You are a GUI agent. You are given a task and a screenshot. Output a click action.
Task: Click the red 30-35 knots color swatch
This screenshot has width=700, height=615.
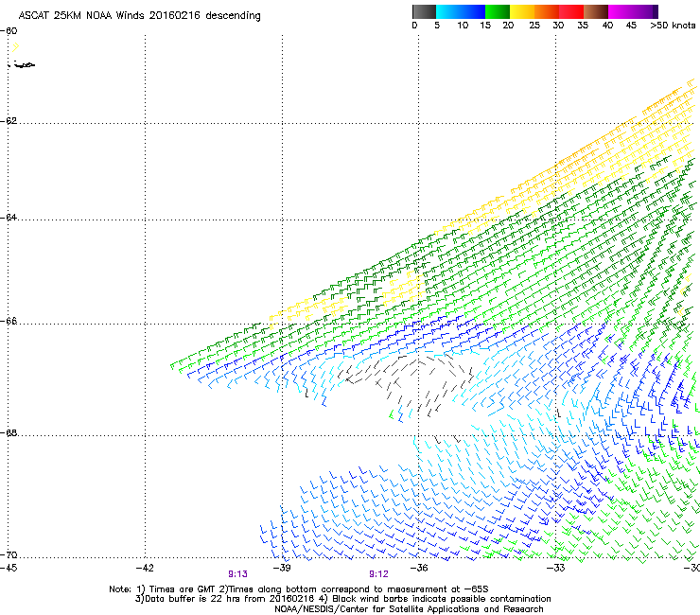point(571,11)
